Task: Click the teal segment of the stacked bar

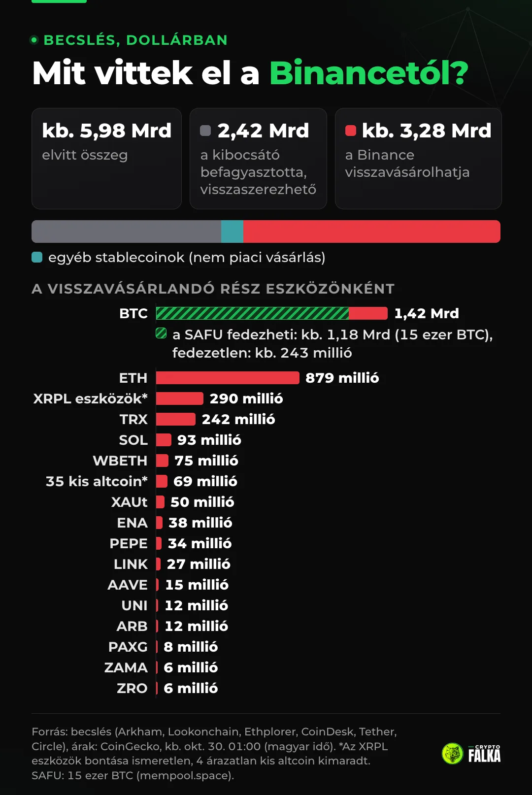Action: [232, 232]
